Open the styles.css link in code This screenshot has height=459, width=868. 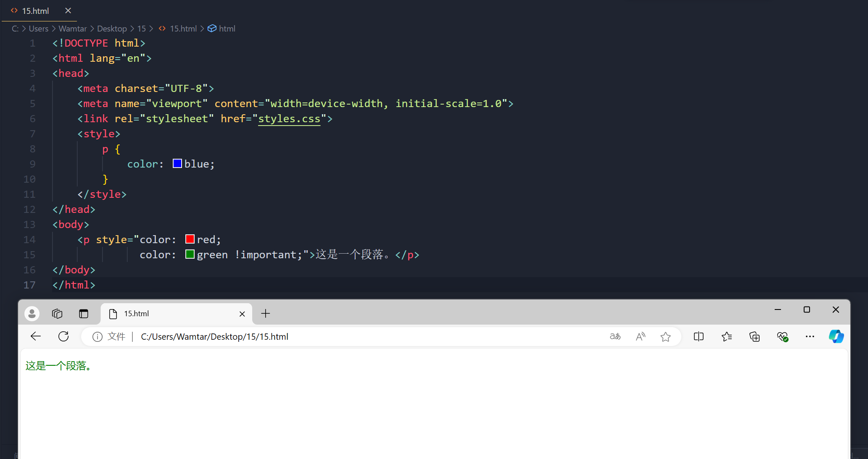pos(289,119)
